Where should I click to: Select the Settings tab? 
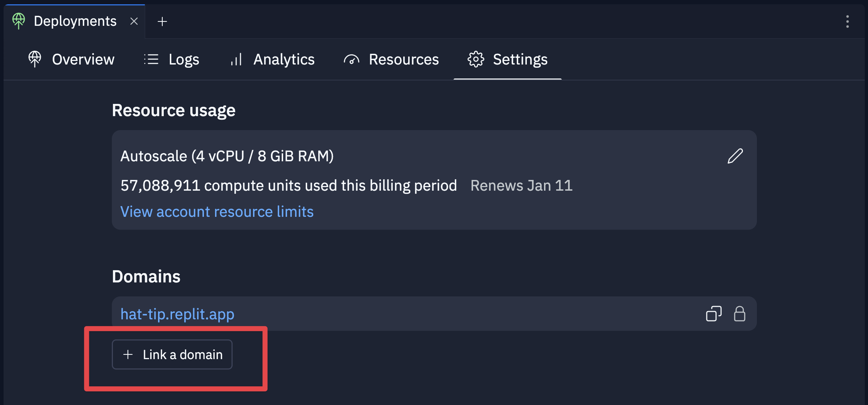[x=507, y=59]
